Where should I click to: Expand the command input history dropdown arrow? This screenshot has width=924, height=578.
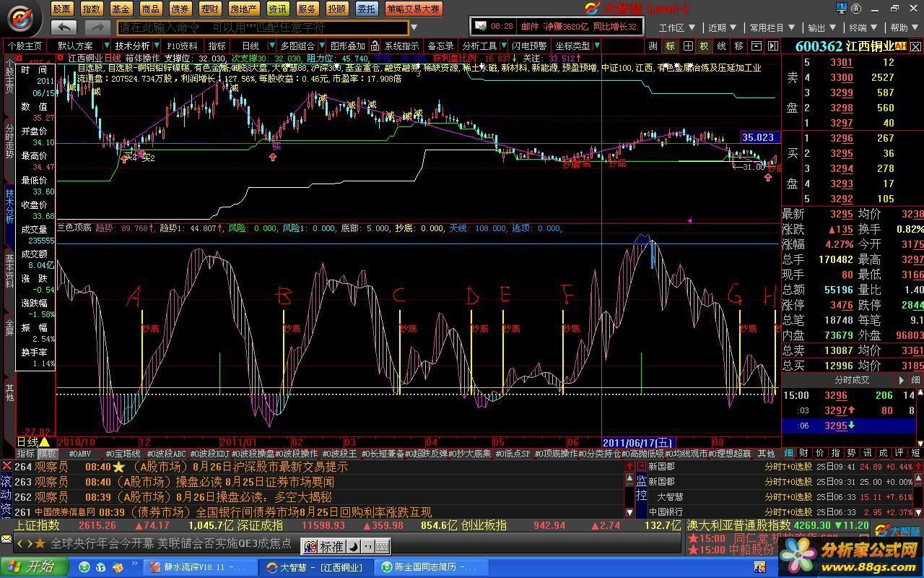coord(414,27)
